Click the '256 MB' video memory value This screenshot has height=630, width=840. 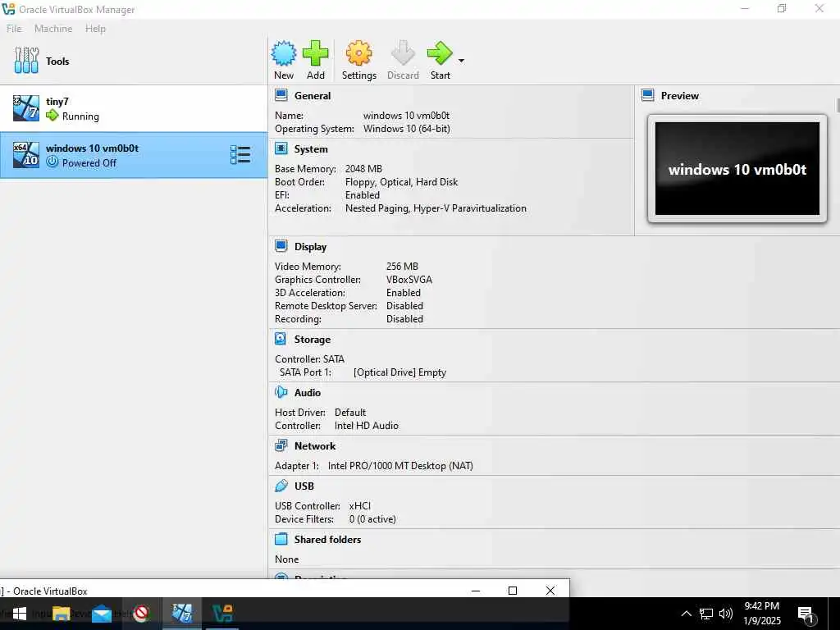coord(402,267)
